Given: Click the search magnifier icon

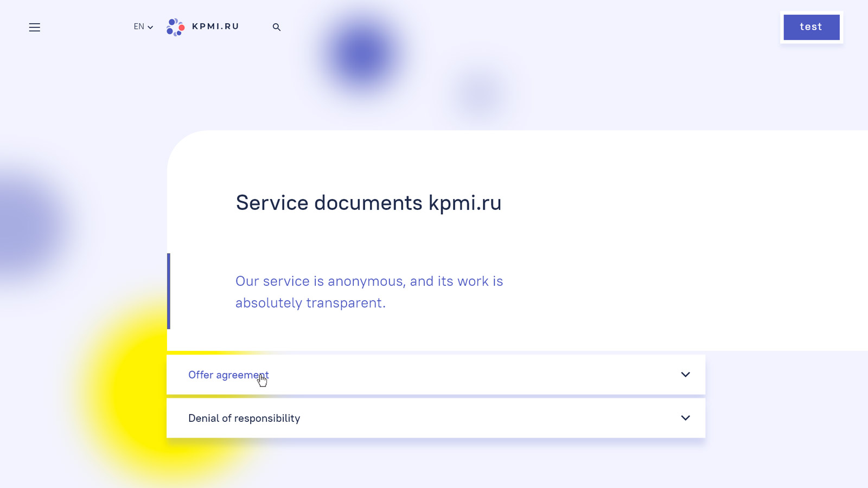Looking at the screenshot, I should tap(277, 27).
